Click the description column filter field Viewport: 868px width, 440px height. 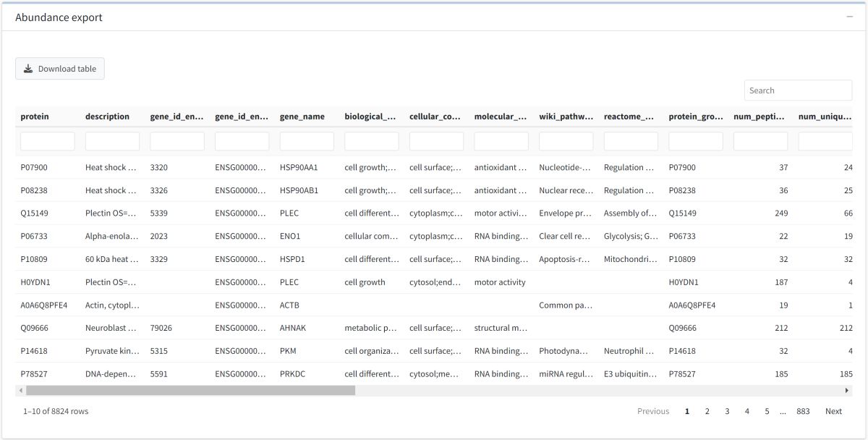tap(112, 141)
